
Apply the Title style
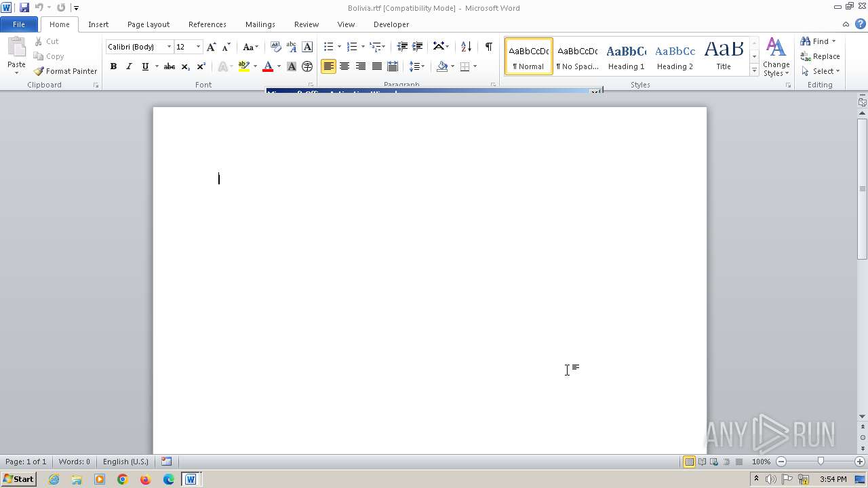pos(724,56)
